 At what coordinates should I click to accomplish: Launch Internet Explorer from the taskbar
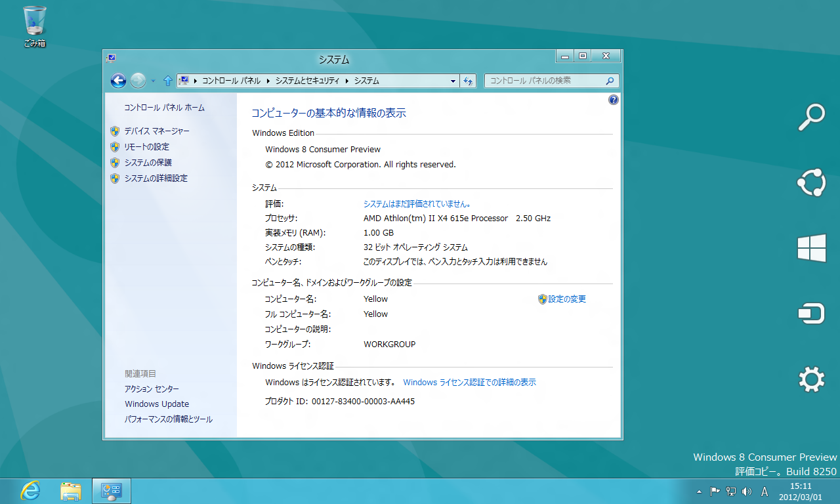[30, 491]
